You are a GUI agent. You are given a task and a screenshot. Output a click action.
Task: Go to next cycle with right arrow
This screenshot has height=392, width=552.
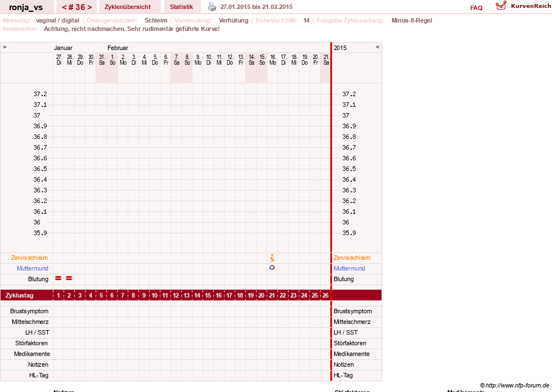point(90,7)
